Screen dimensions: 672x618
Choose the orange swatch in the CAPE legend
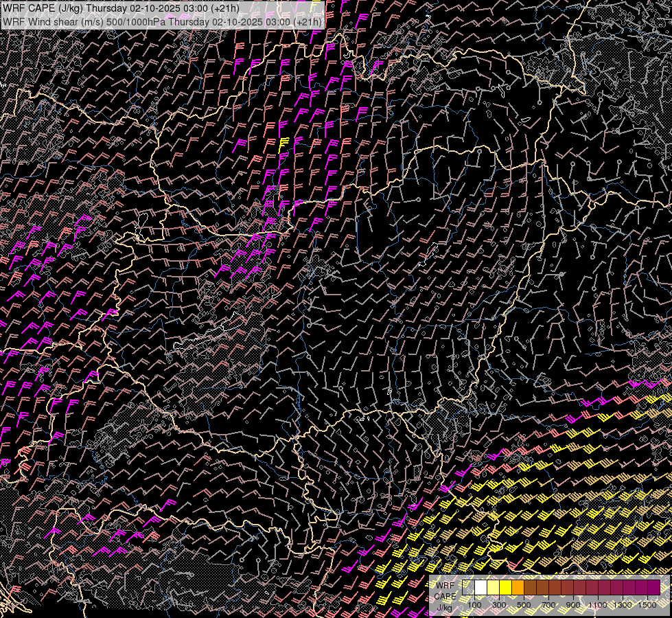(x=518, y=587)
